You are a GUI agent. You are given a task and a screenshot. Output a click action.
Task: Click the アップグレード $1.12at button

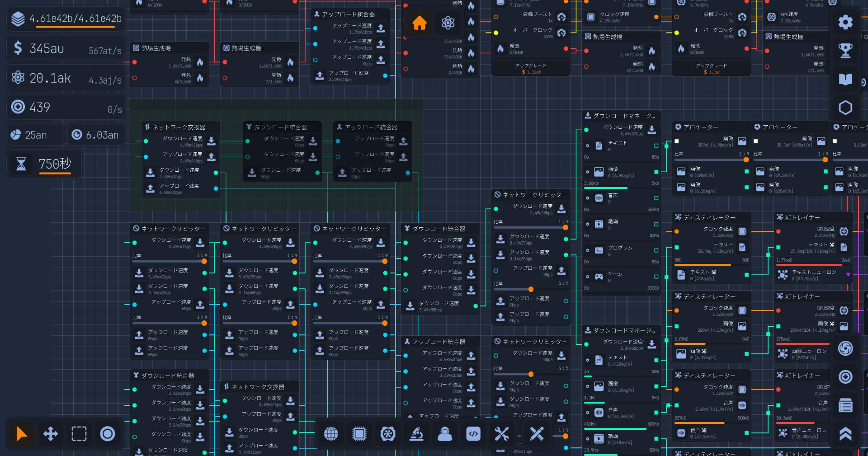(531, 69)
